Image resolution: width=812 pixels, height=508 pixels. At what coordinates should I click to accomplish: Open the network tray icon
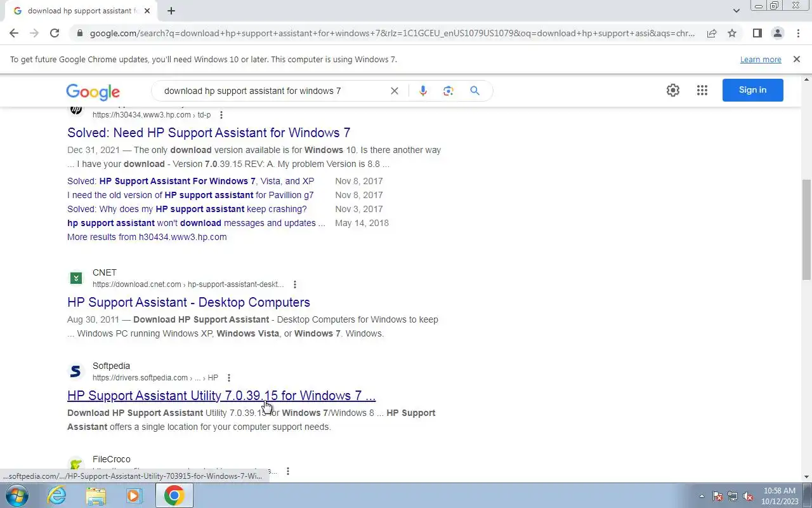[x=733, y=496]
